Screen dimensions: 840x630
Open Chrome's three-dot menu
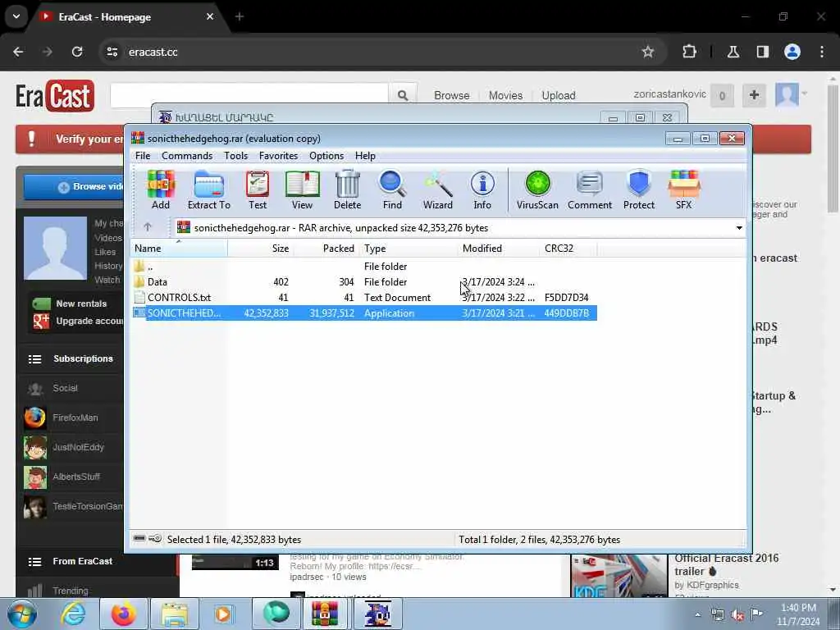[822, 52]
